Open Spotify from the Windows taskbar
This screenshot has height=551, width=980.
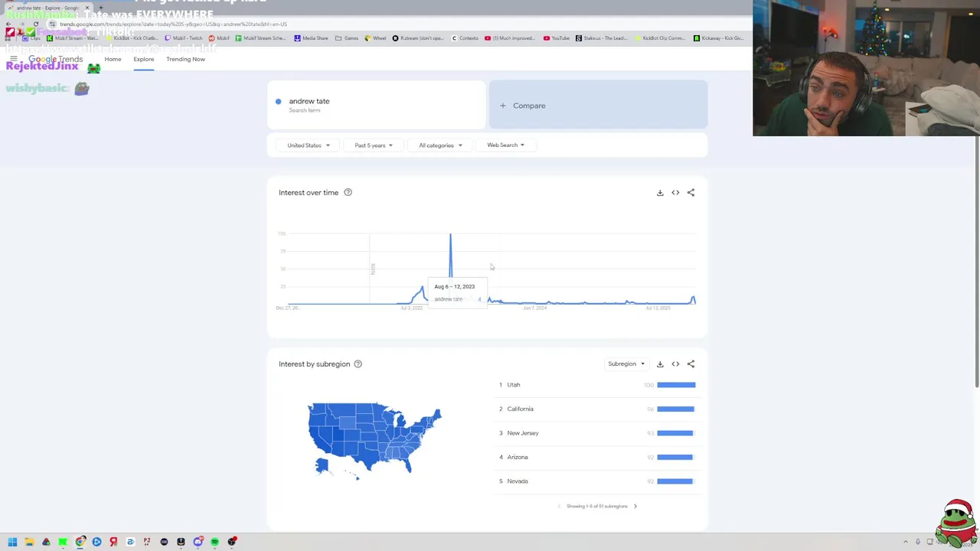(215, 542)
